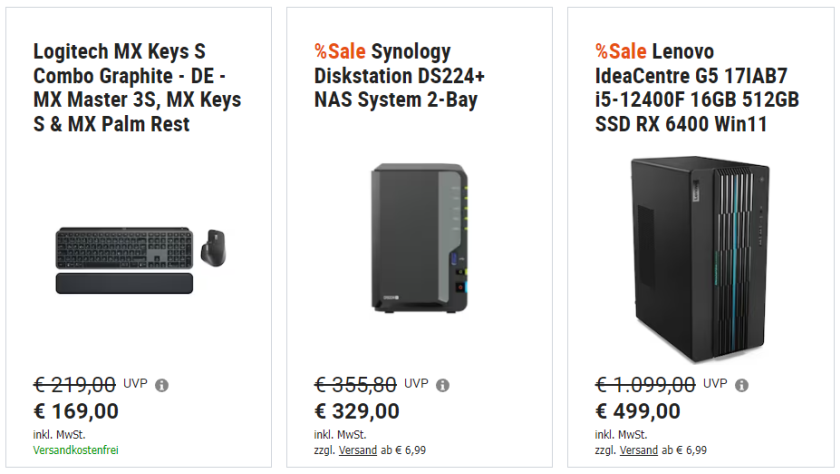Click the crossed-out € 219,00 price
The image size is (840, 474).
point(75,384)
